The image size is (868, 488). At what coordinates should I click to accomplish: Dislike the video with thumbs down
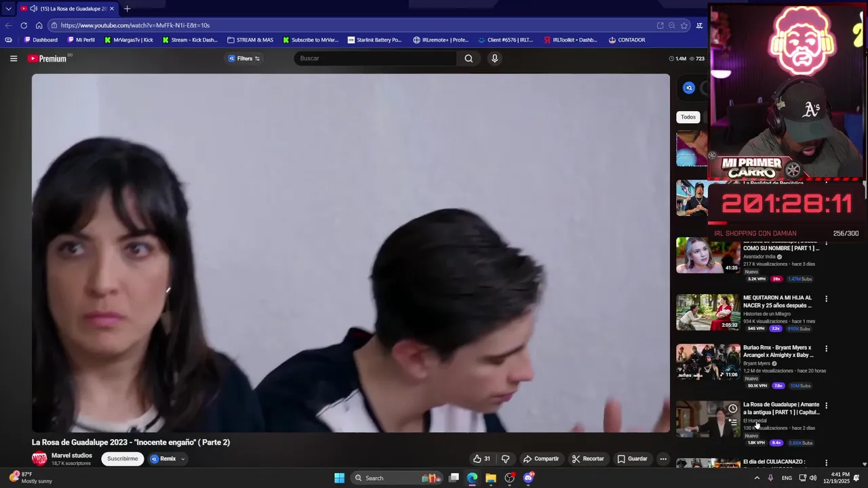[505, 459]
